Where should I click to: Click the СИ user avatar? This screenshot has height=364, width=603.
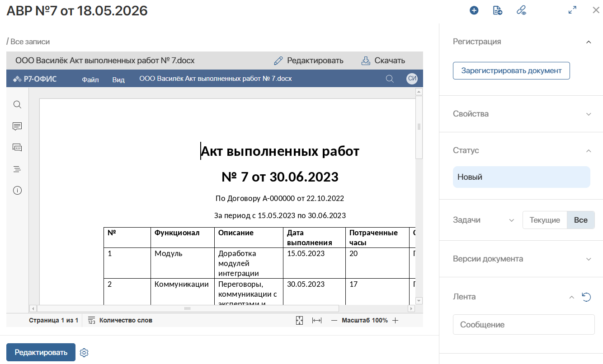(x=412, y=79)
